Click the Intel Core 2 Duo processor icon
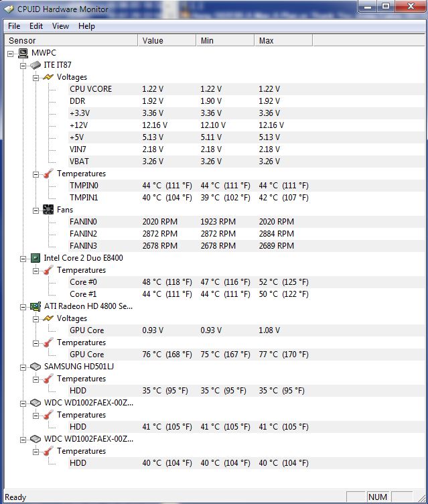Viewport: 428px width, 504px height. click(35, 258)
